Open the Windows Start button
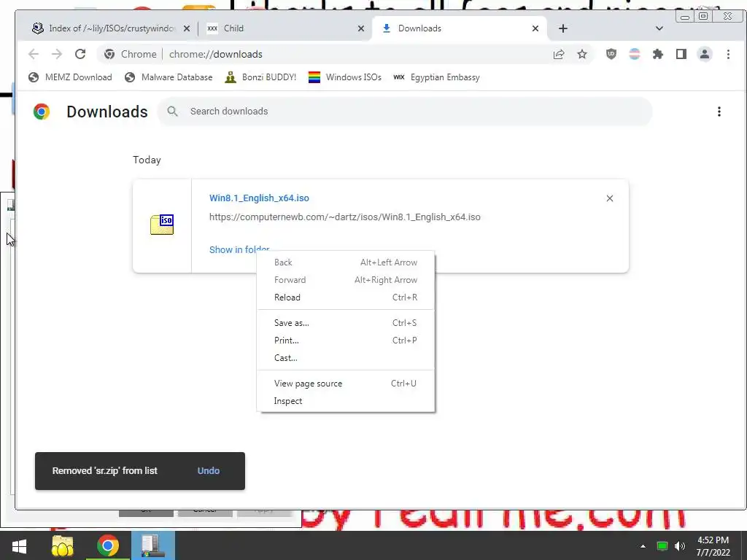 tap(19, 545)
